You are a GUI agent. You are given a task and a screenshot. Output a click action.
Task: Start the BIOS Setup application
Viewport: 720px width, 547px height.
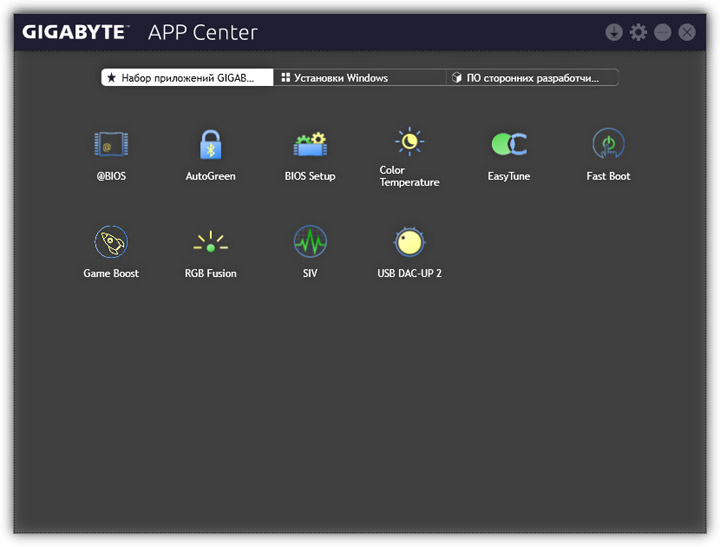coord(310,145)
